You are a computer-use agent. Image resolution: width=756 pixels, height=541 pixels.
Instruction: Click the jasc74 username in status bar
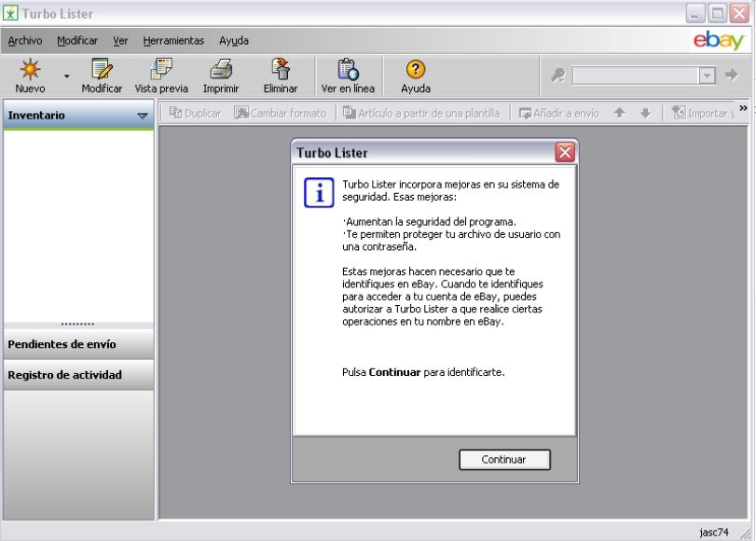point(713,533)
